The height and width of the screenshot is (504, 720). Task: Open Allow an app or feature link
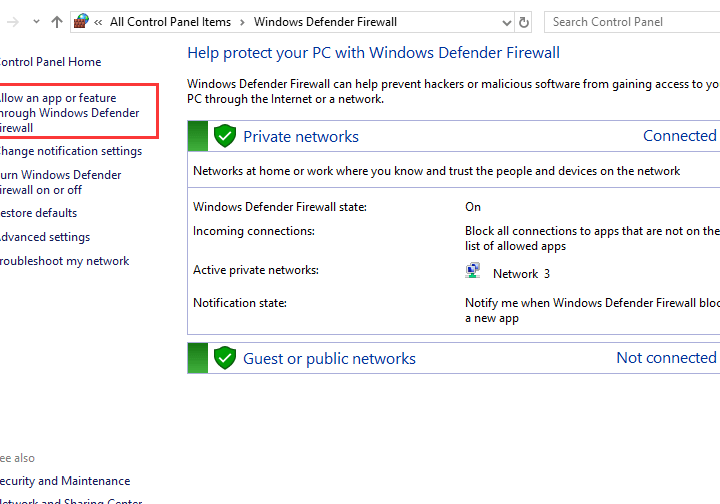pos(69,113)
